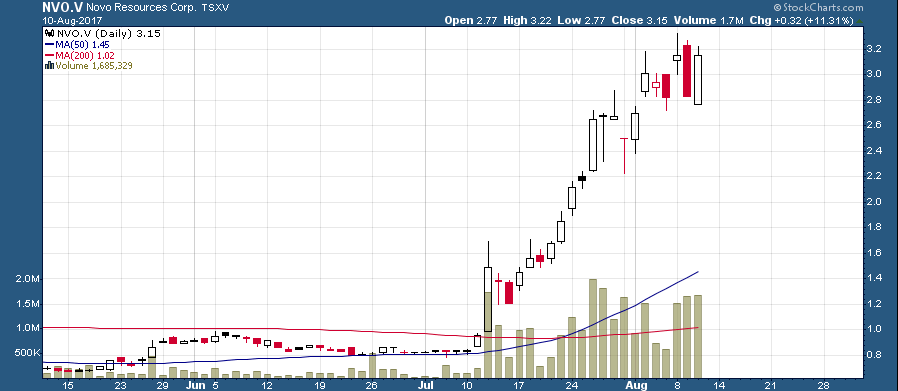
Task: Click the right end of the blue MA(50) line
Action: coord(698,272)
